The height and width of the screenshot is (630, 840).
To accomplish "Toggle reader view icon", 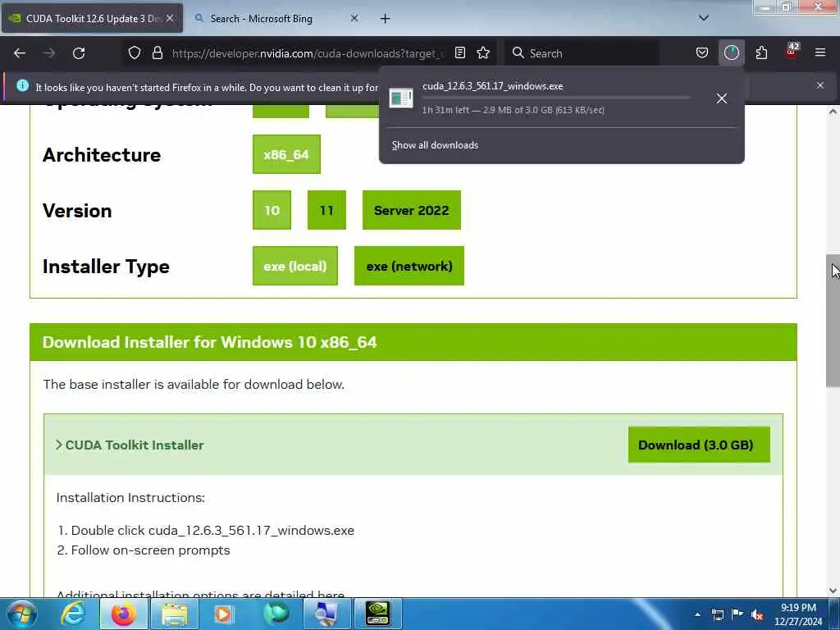I will point(460,52).
